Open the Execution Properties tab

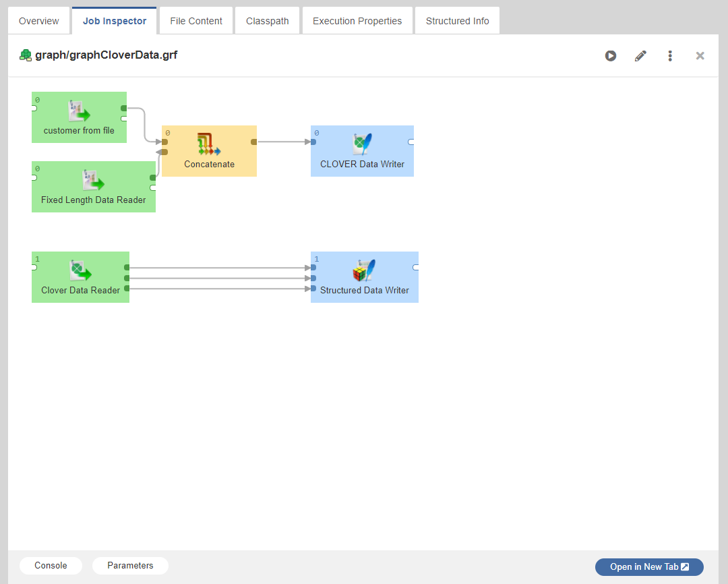(x=357, y=21)
